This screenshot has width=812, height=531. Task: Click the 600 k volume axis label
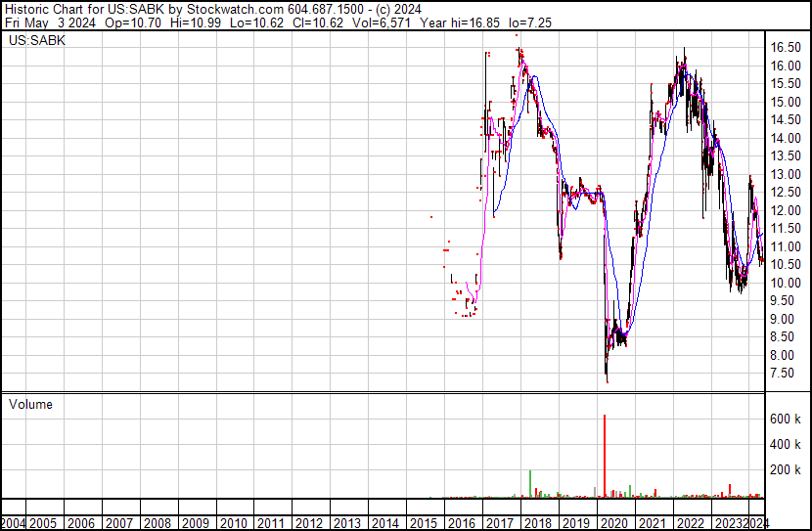pyautogui.click(x=786, y=420)
